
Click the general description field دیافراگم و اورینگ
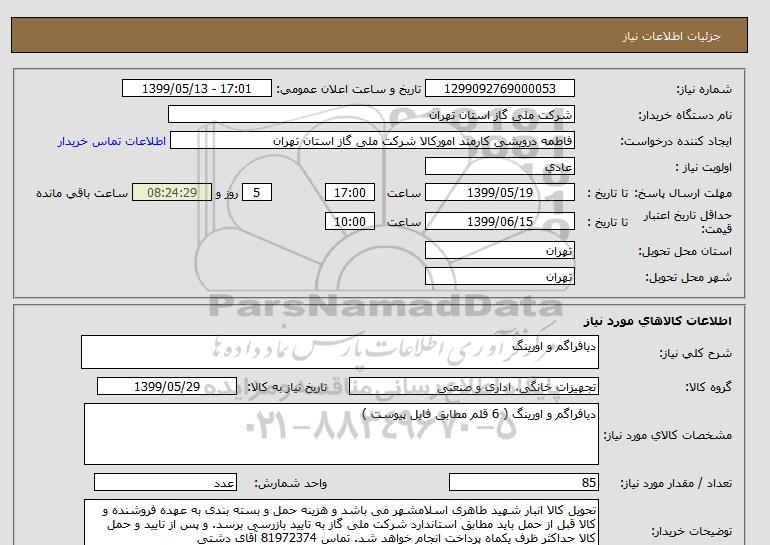pyautogui.click(x=340, y=352)
